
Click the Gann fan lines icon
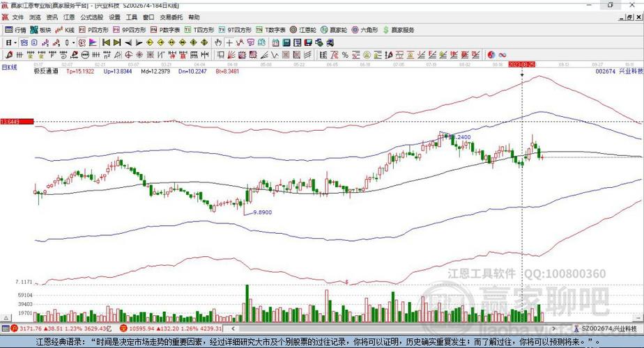pos(231,54)
